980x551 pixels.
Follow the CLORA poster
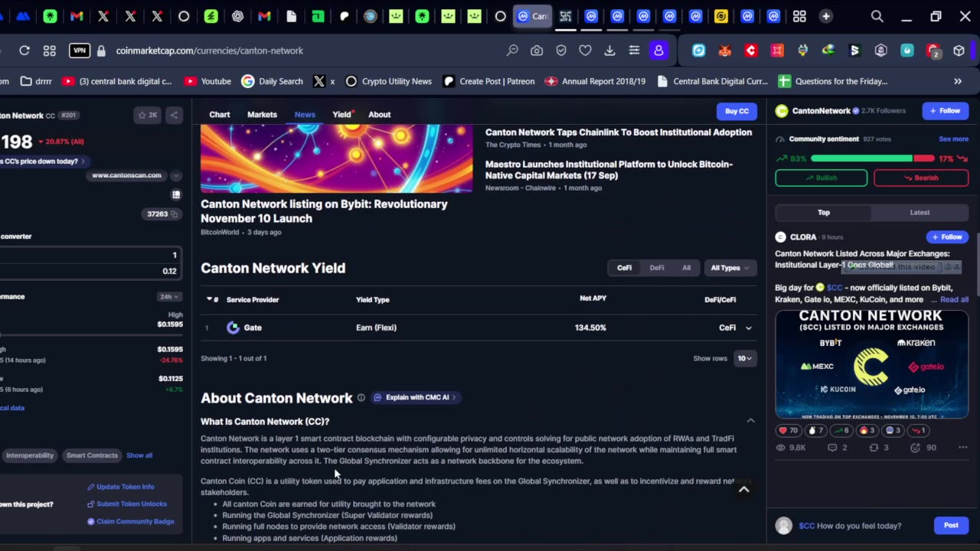coord(947,237)
